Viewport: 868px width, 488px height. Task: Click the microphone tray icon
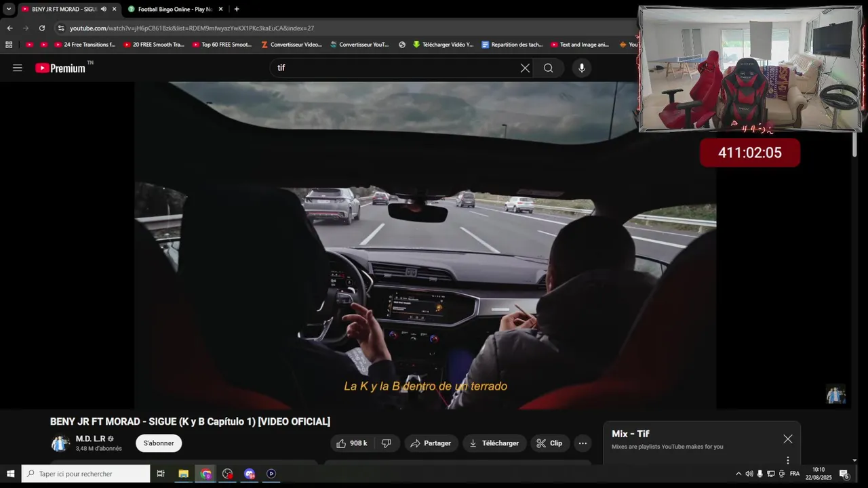[x=759, y=474]
